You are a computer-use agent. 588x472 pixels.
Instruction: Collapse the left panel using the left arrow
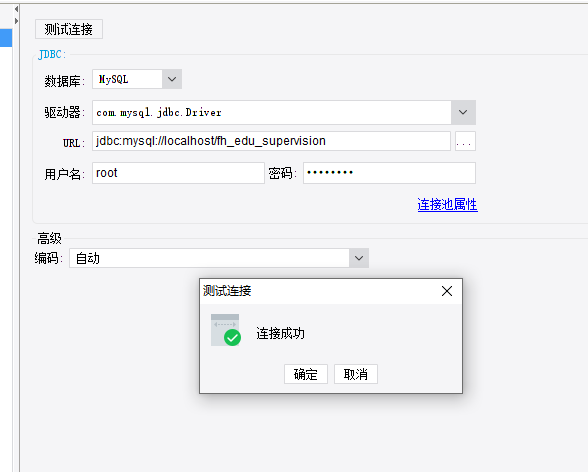[16, 9]
